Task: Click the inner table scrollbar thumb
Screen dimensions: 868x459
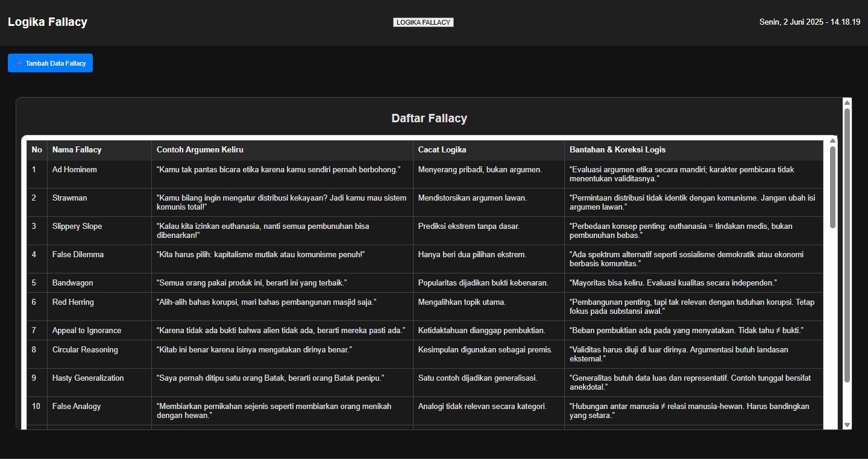Action: click(x=833, y=187)
